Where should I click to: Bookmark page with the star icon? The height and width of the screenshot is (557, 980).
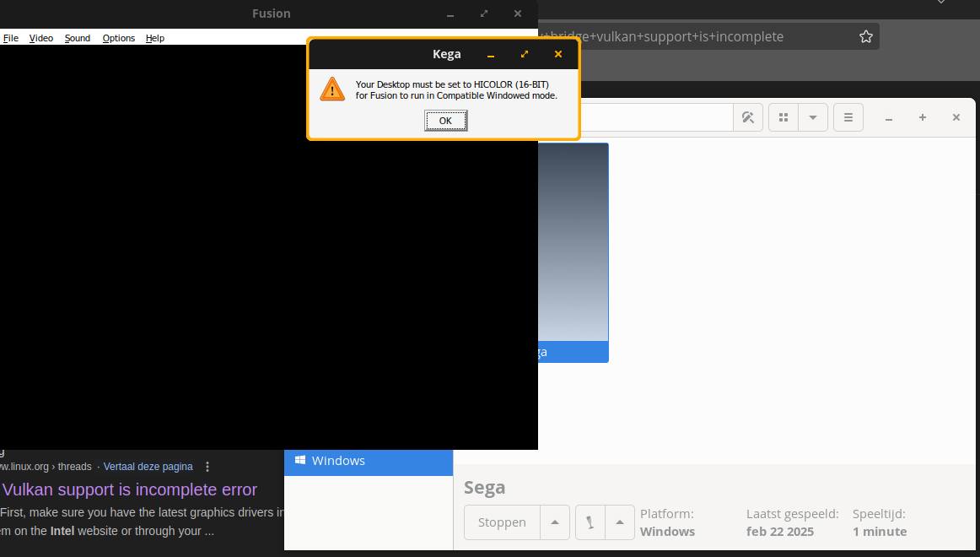pyautogui.click(x=865, y=36)
